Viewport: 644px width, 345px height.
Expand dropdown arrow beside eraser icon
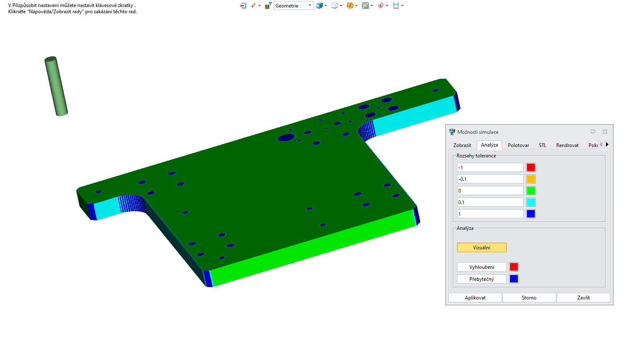(260, 6)
